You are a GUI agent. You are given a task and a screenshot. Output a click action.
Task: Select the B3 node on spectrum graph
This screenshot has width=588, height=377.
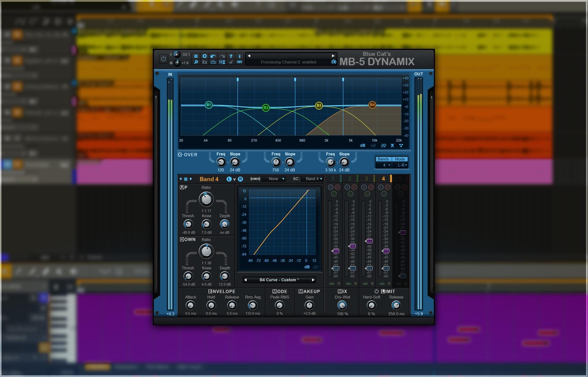tap(319, 106)
